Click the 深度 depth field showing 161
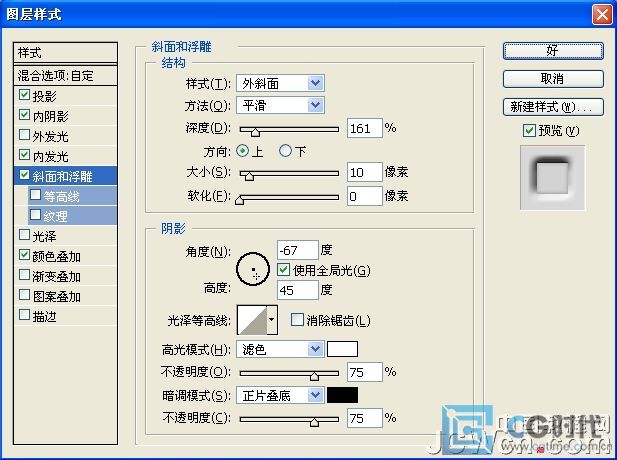617x460 pixels. click(365, 128)
